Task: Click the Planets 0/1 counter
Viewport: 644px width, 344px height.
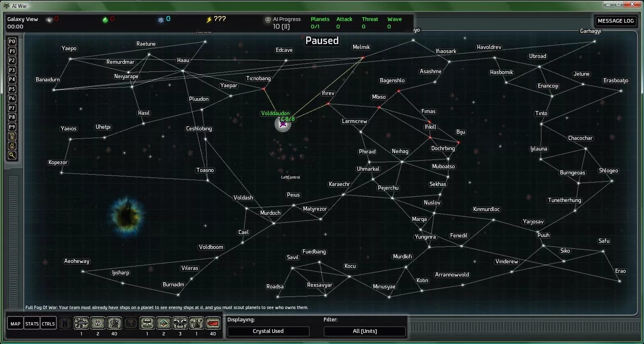Action: pyautogui.click(x=320, y=23)
